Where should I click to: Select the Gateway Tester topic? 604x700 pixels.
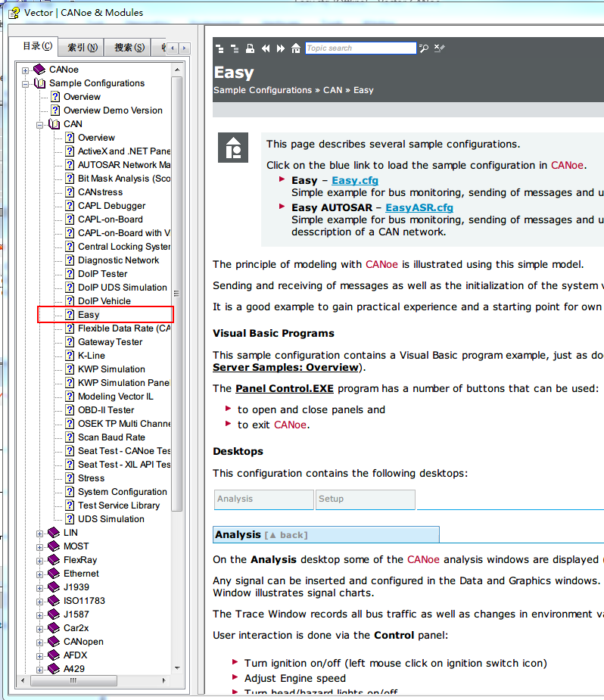(110, 342)
